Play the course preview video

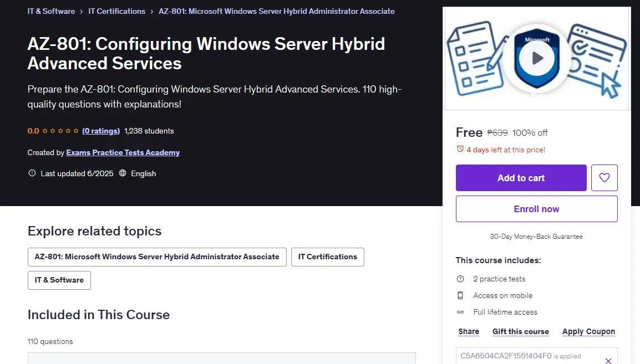point(537,58)
